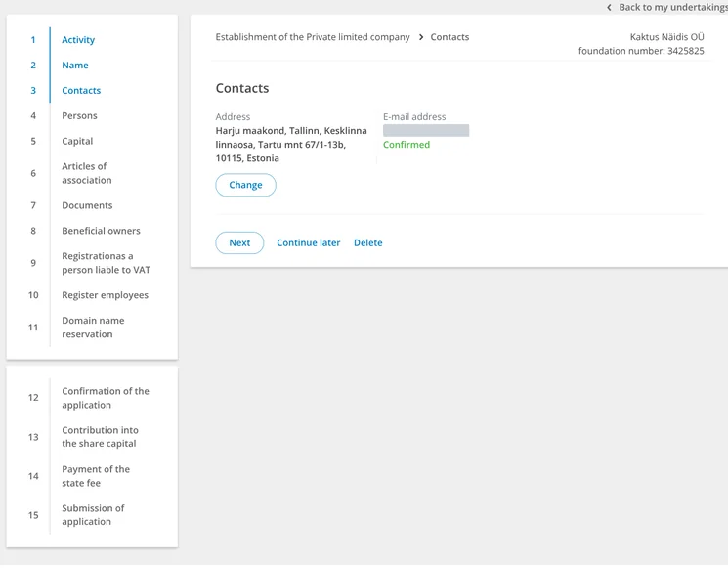Click step number 12 in sidebar
The height and width of the screenshot is (568, 728).
[33, 398]
